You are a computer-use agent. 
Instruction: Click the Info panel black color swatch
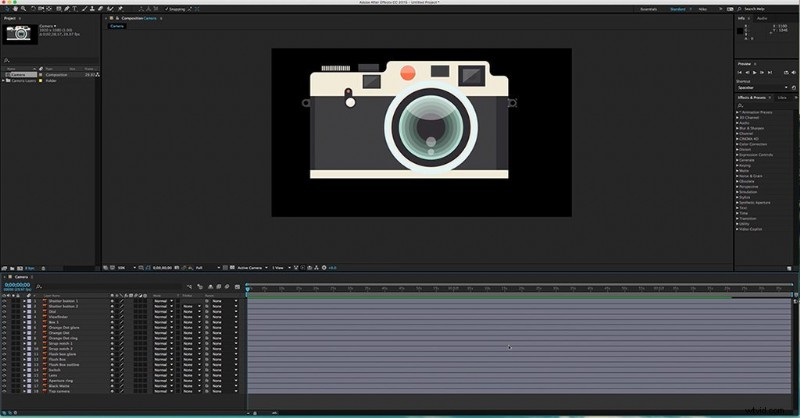tap(740, 31)
